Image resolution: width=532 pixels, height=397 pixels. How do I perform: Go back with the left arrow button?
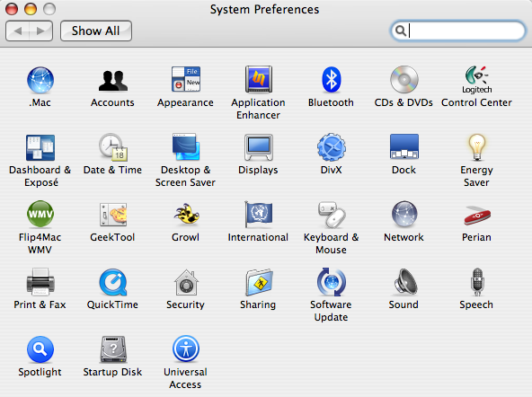coord(17,31)
